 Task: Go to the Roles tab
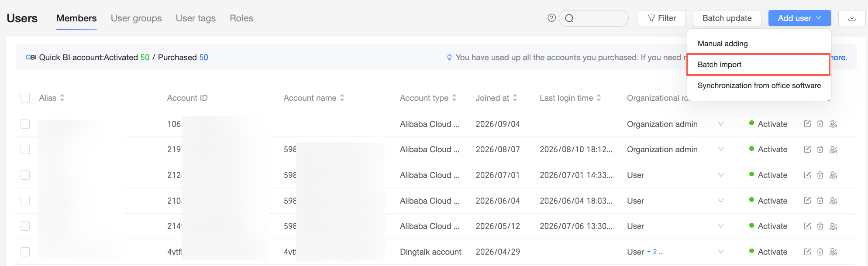[x=241, y=18]
